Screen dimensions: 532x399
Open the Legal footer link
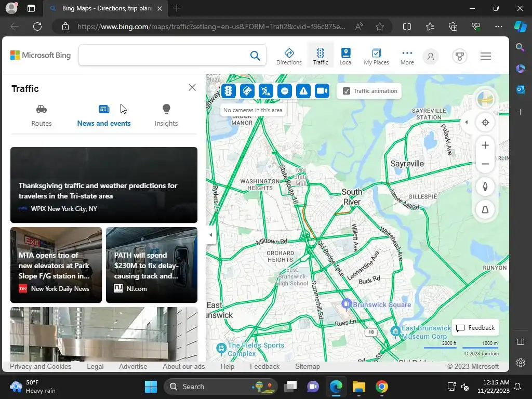point(95,366)
